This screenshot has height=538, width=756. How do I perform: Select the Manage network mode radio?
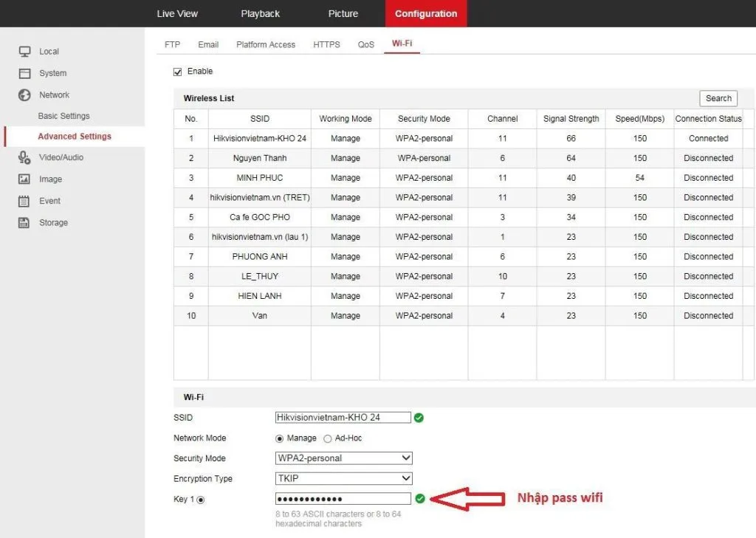[x=279, y=438]
